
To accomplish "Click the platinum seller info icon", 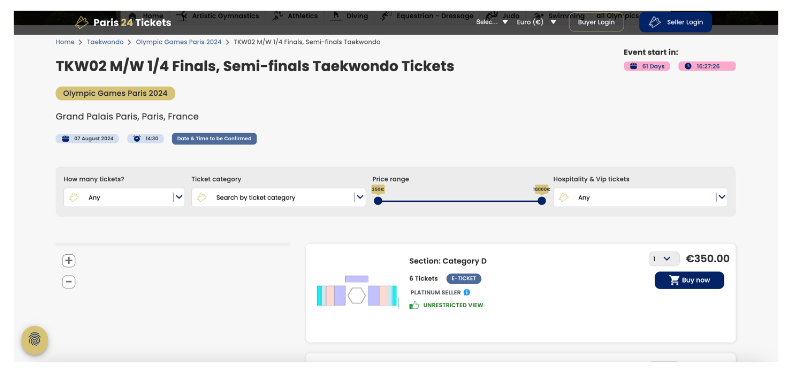I will pyautogui.click(x=467, y=292).
